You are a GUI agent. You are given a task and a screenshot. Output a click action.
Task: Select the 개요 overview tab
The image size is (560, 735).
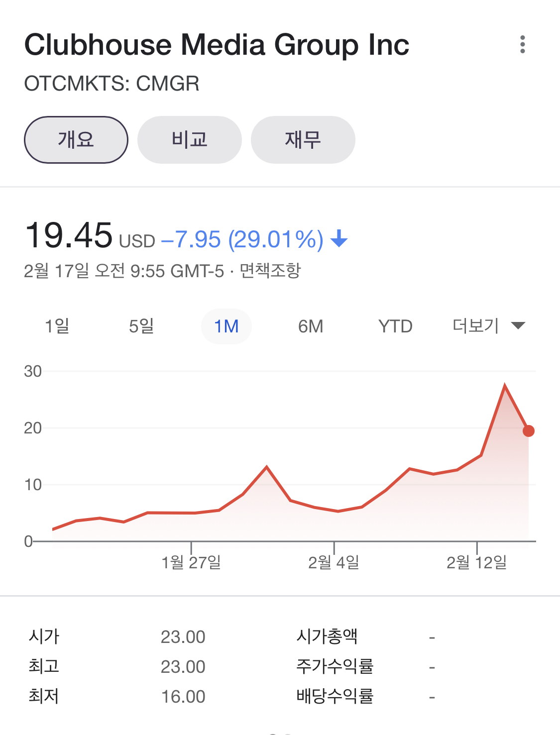76,140
